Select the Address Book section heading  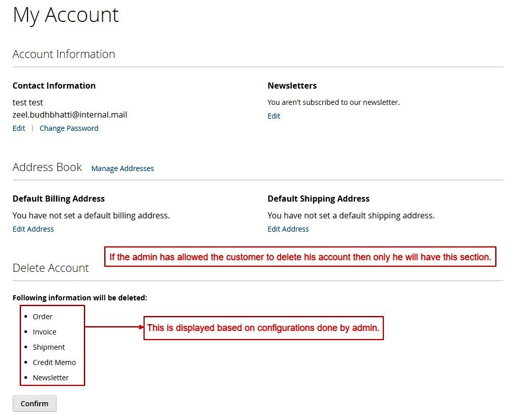47,167
